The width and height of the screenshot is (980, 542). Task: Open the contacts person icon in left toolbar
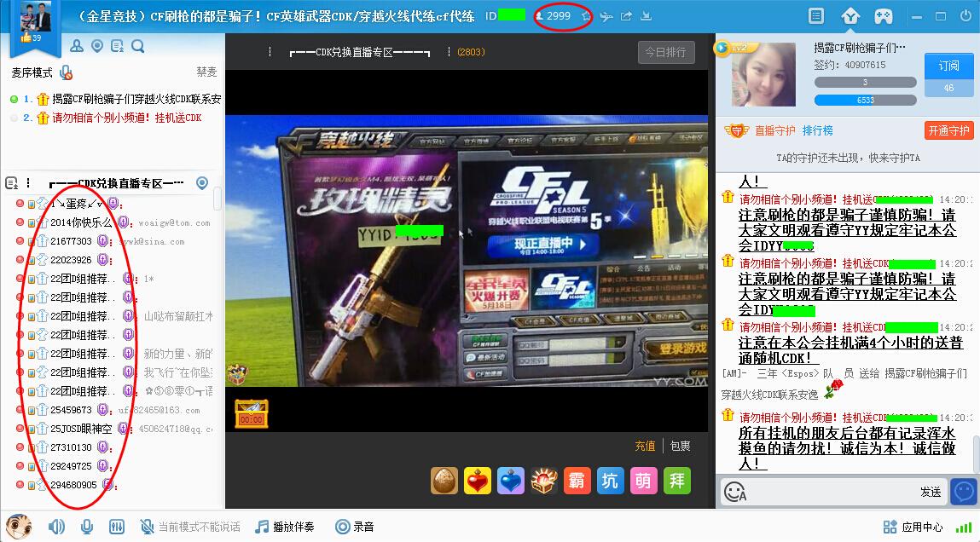[77, 45]
